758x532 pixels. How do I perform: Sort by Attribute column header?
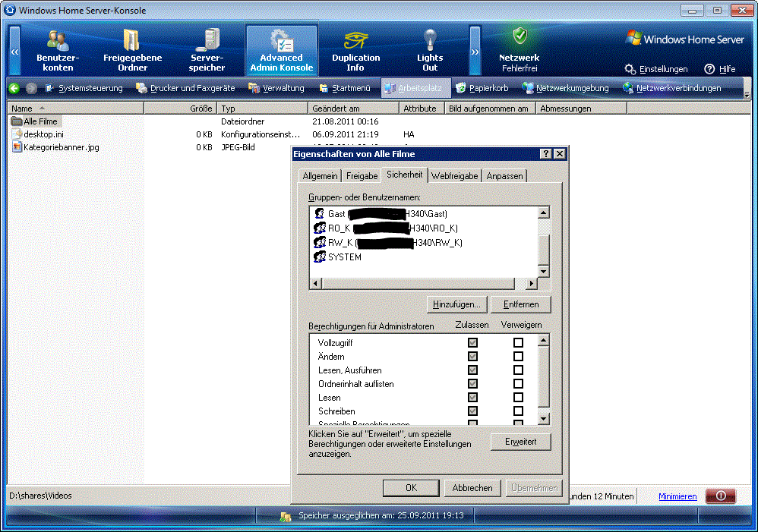tap(422, 109)
